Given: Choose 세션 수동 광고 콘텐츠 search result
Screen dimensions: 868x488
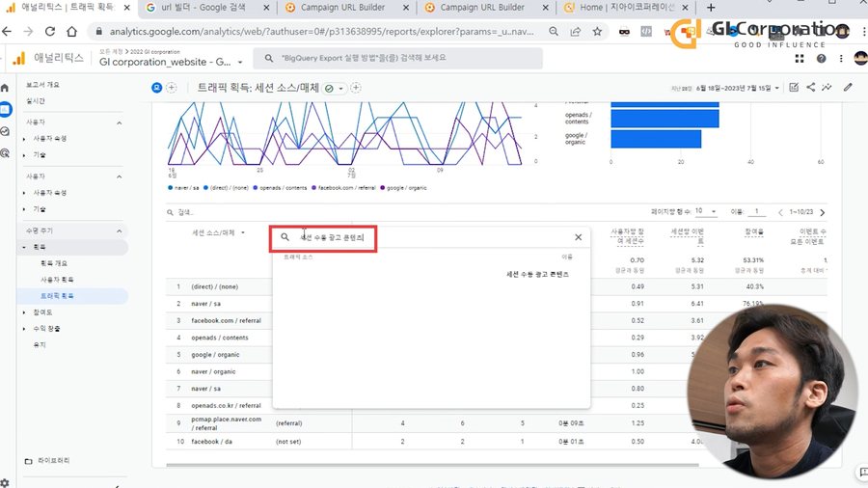Looking at the screenshot, I should (x=537, y=275).
